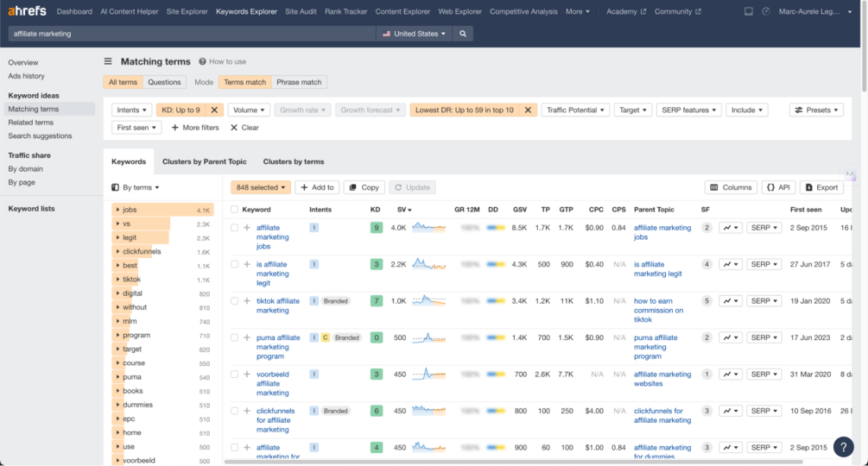Viewport: 868px width, 466px height.
Task: Open the Intents filter dropdown
Action: [x=132, y=110]
